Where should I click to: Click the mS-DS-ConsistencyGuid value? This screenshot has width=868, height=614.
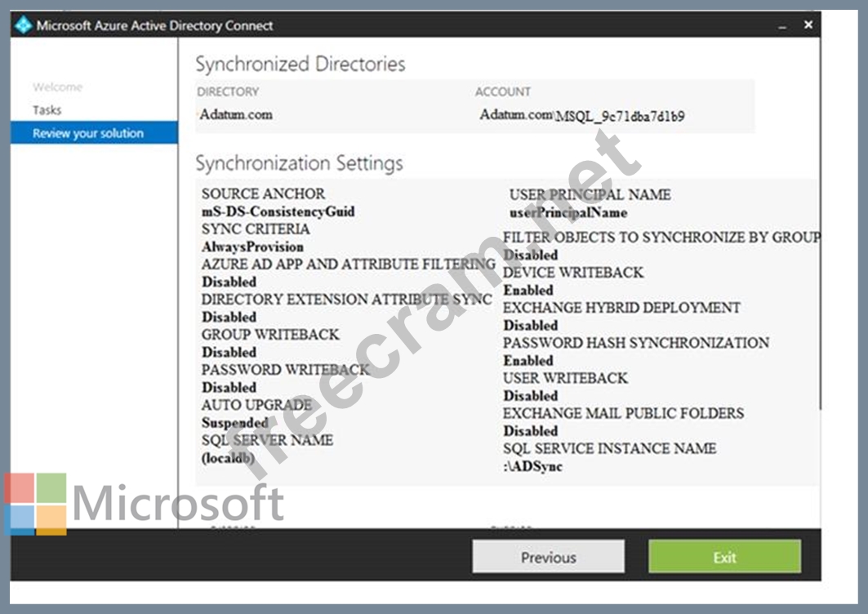pos(278,211)
